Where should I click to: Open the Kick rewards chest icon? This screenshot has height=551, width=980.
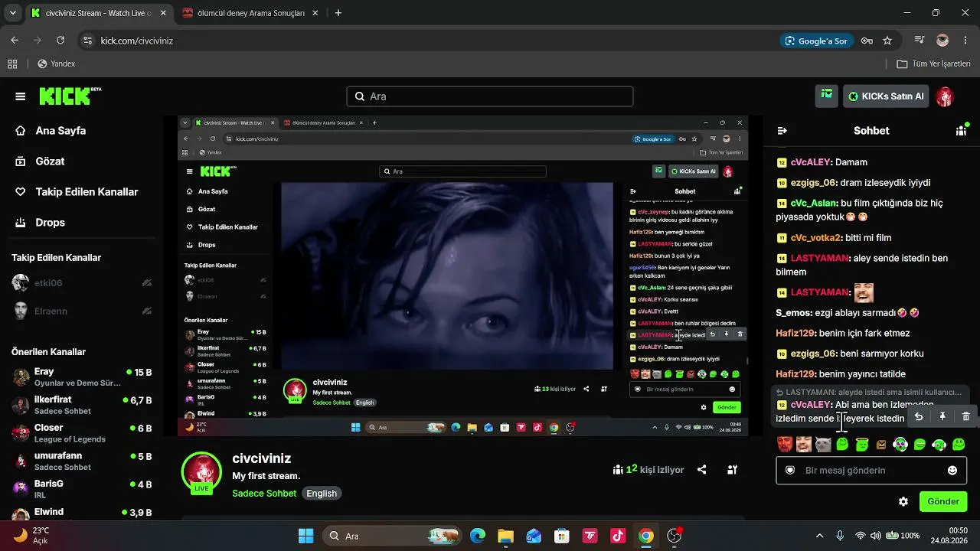point(827,96)
